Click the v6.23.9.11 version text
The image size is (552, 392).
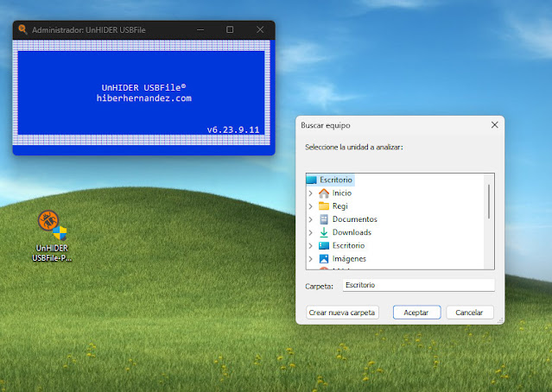pyautogui.click(x=233, y=130)
